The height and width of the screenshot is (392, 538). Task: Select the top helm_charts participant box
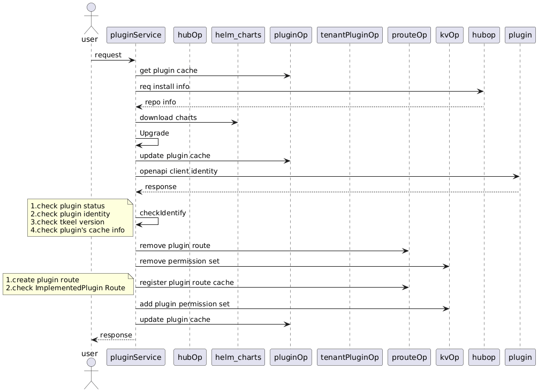coord(238,35)
